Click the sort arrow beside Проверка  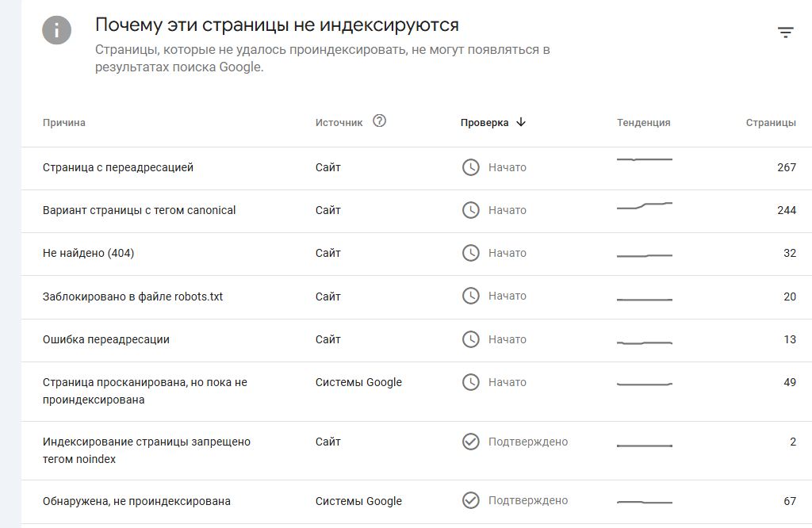pyautogui.click(x=521, y=122)
